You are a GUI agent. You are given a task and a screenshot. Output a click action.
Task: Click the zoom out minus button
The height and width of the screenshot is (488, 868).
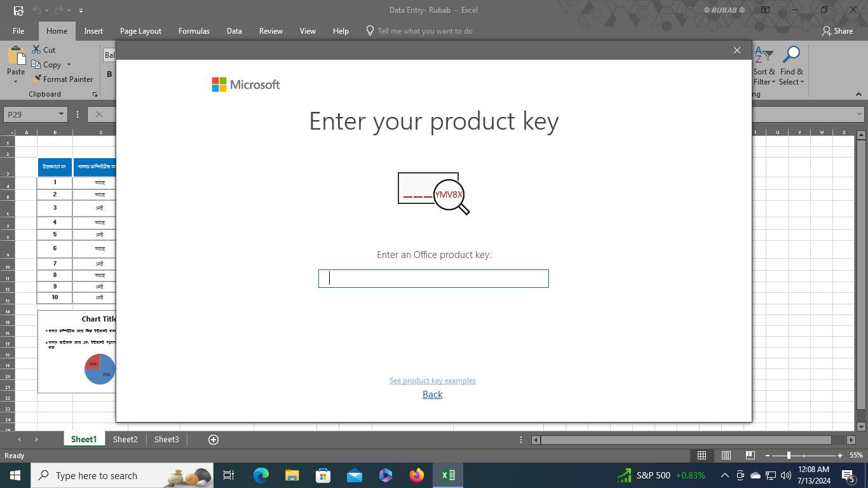pos(768,456)
